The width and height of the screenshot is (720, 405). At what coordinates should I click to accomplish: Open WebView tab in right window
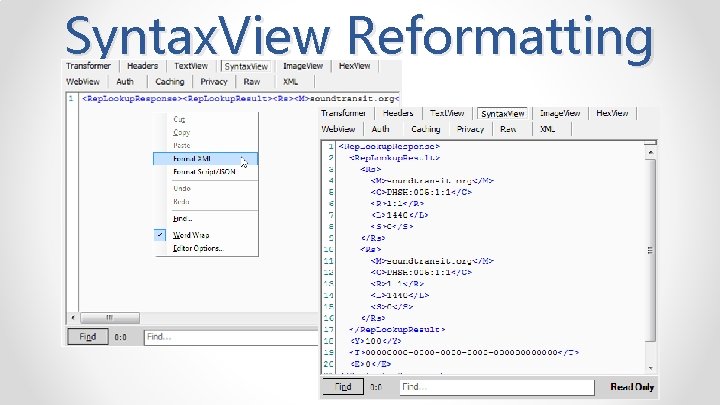click(338, 129)
